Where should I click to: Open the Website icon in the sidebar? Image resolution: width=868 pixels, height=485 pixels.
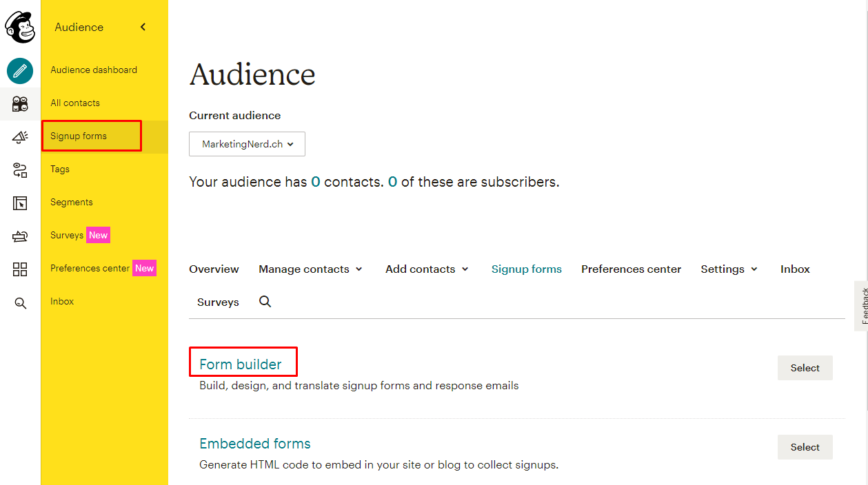tap(20, 203)
